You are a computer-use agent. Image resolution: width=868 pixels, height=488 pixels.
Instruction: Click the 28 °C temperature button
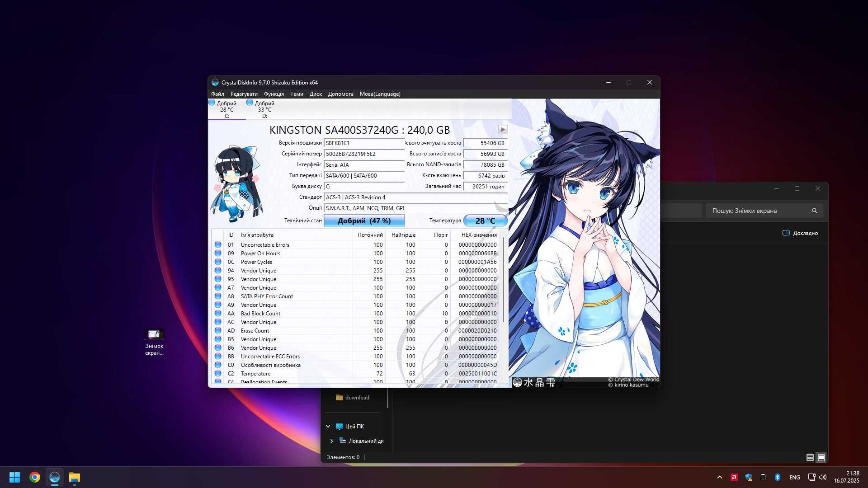coord(485,221)
